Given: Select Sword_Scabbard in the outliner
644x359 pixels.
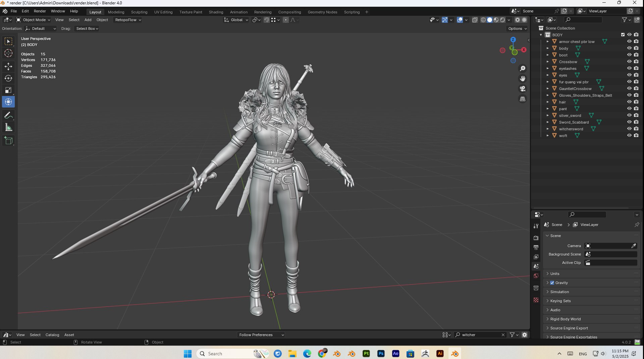Looking at the screenshot, I should [574, 122].
